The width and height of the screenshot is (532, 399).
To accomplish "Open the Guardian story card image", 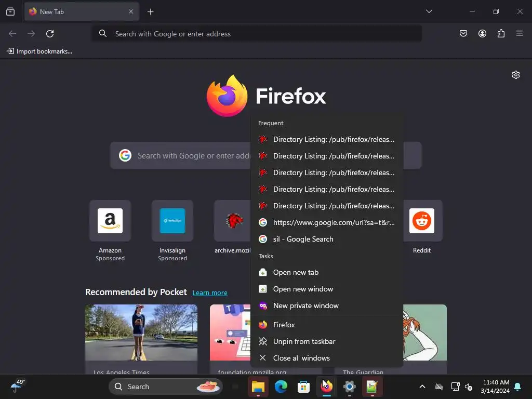I will pyautogui.click(x=425, y=332).
